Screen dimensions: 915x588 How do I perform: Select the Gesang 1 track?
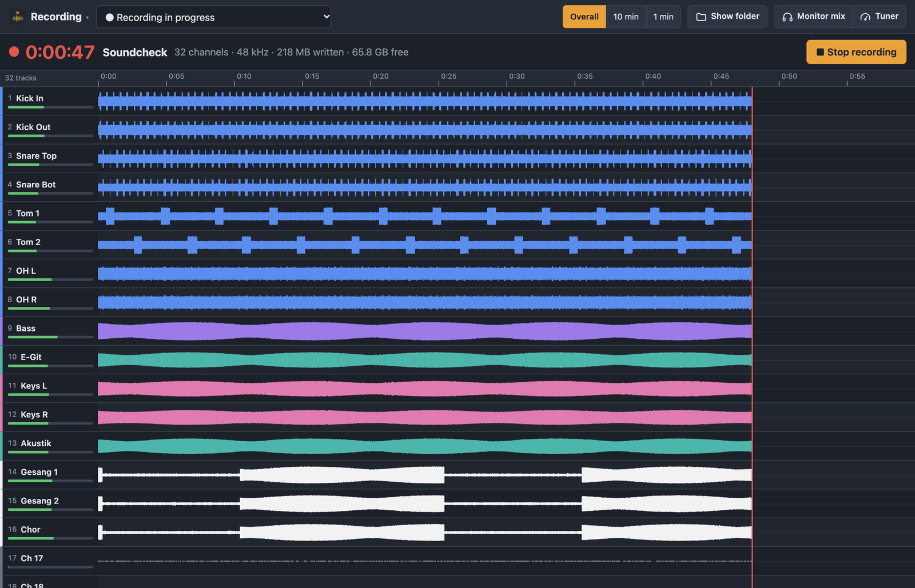click(49, 475)
